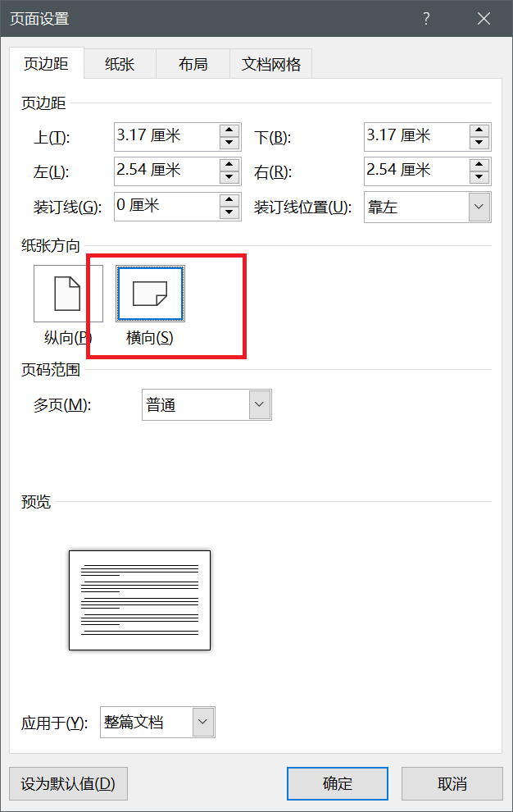Select the portrait orientation icon 纵向
This screenshot has width=513, height=812.
coord(68,293)
